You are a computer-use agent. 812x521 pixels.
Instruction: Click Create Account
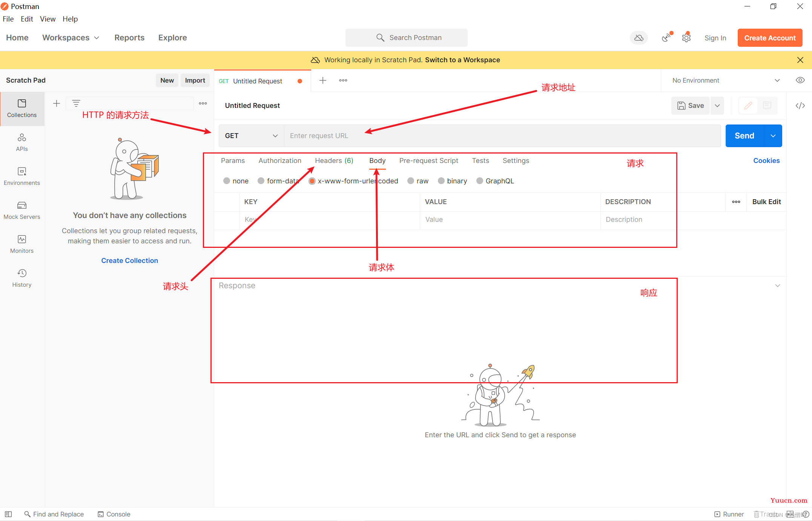click(x=770, y=38)
